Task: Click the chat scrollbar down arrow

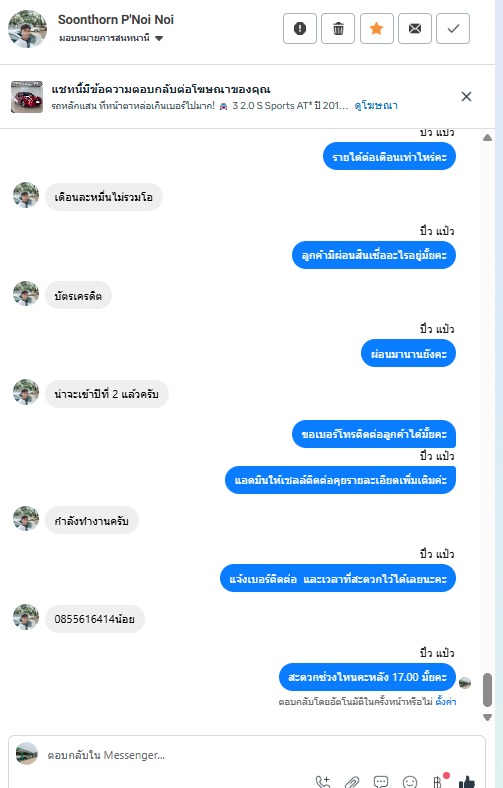Action: pos(487,717)
